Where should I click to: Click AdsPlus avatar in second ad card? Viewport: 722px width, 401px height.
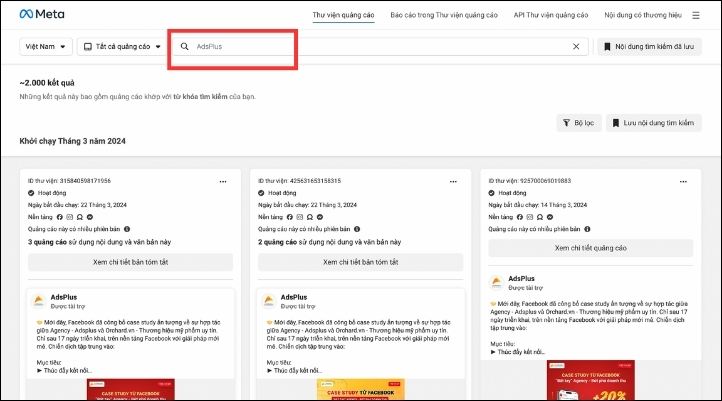point(268,301)
